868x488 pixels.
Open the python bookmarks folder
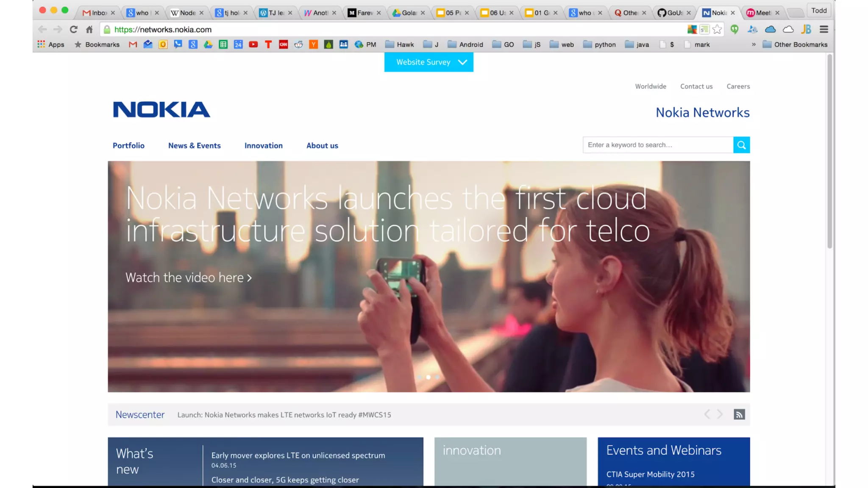pyautogui.click(x=599, y=44)
